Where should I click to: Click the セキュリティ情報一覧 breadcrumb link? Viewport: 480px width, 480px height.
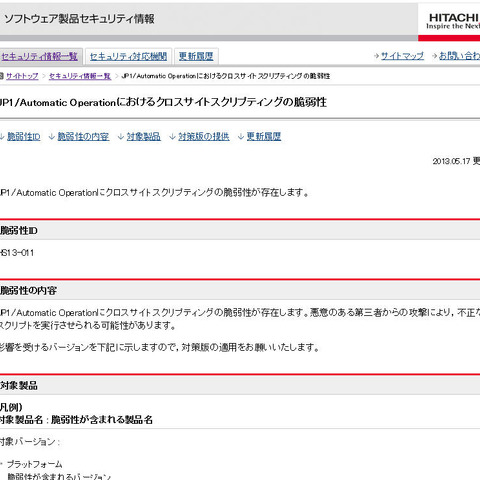tap(80, 76)
